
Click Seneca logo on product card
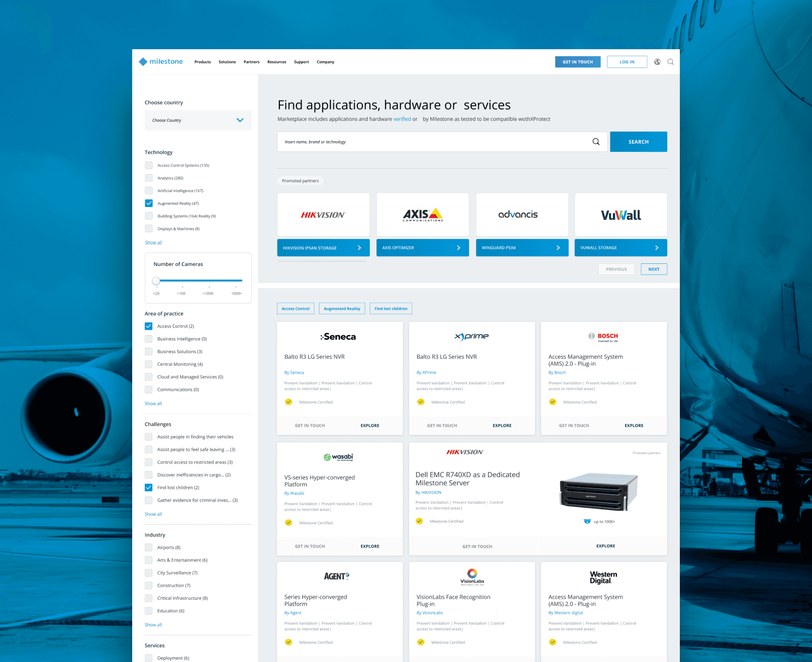tap(338, 336)
